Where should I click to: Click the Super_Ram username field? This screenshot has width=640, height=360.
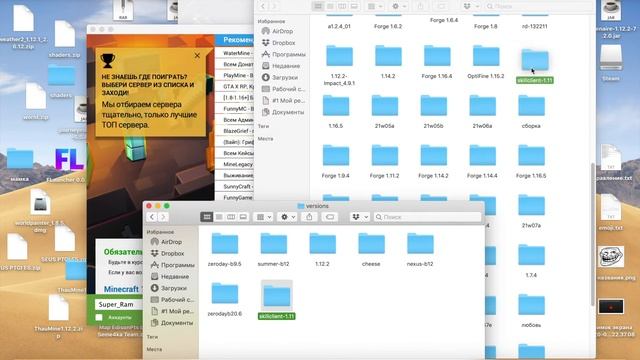tap(119, 304)
